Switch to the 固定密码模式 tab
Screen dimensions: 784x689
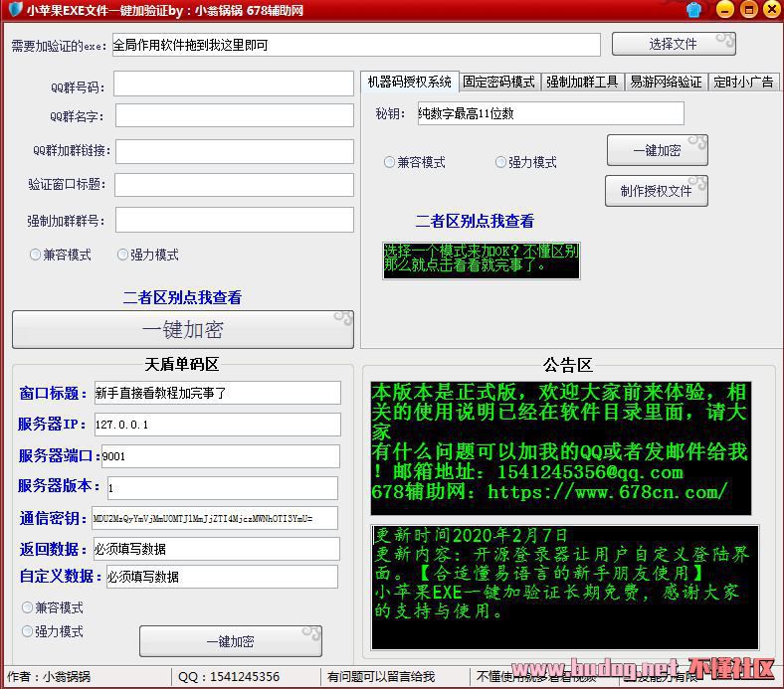coord(498,82)
